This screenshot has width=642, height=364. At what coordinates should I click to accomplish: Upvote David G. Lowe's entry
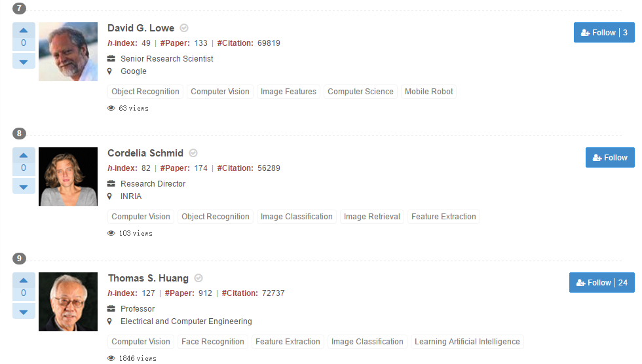24,30
